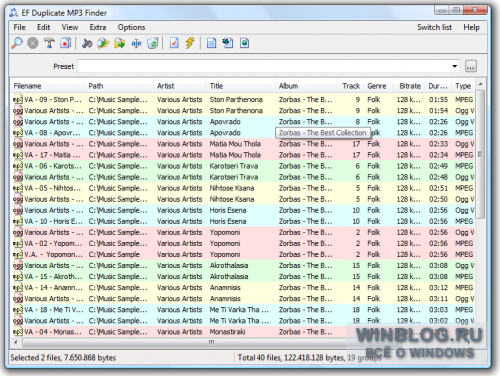Sort by the Artist column header
The width and height of the screenshot is (500, 376).
click(x=180, y=86)
